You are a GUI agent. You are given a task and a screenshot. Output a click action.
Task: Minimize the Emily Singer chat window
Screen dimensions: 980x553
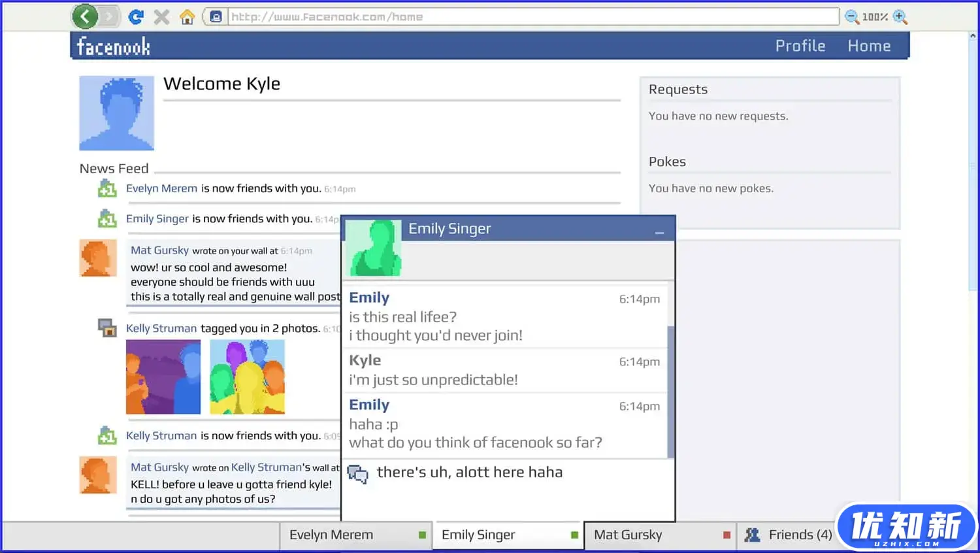[x=659, y=232]
